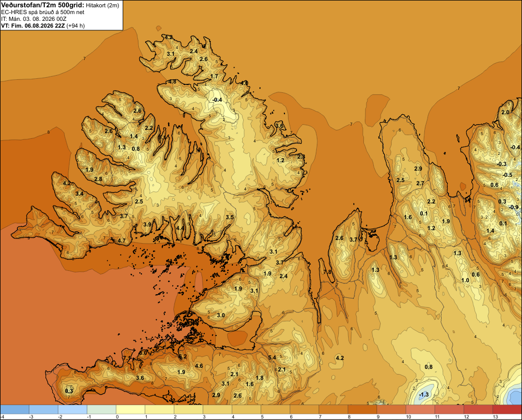This screenshot has height=420, width=522.
Task: Click the -1 to 0 pale green legend swatch
Action: pos(102,410)
